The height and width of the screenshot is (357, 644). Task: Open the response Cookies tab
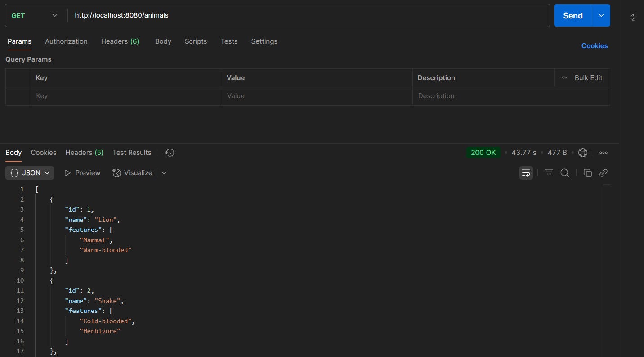44,153
